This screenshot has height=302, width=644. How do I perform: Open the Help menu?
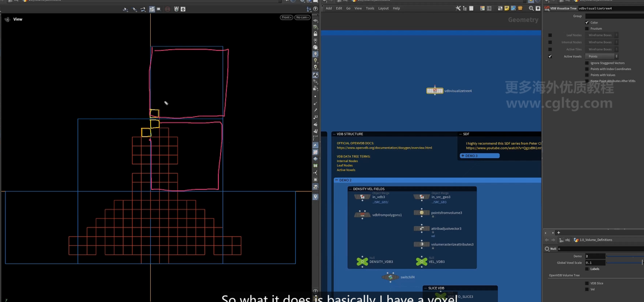[x=396, y=8]
